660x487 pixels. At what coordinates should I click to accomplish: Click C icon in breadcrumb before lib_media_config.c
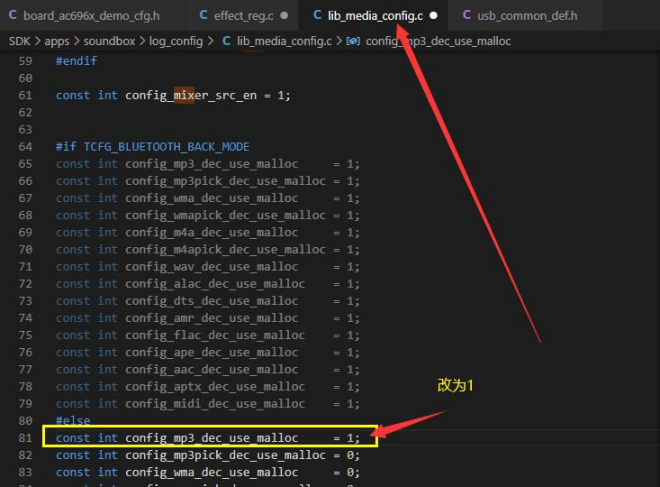(226, 41)
